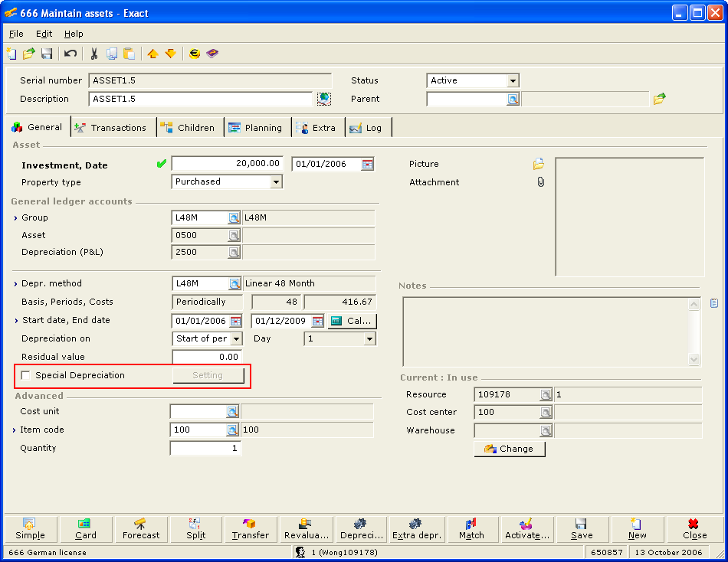Click the notes icon beside Notes box

pos(714,303)
